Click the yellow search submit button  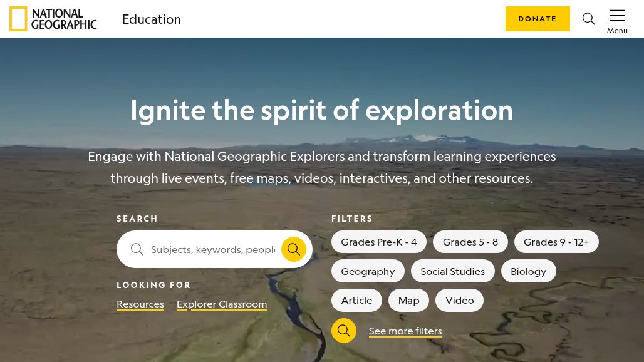point(293,249)
